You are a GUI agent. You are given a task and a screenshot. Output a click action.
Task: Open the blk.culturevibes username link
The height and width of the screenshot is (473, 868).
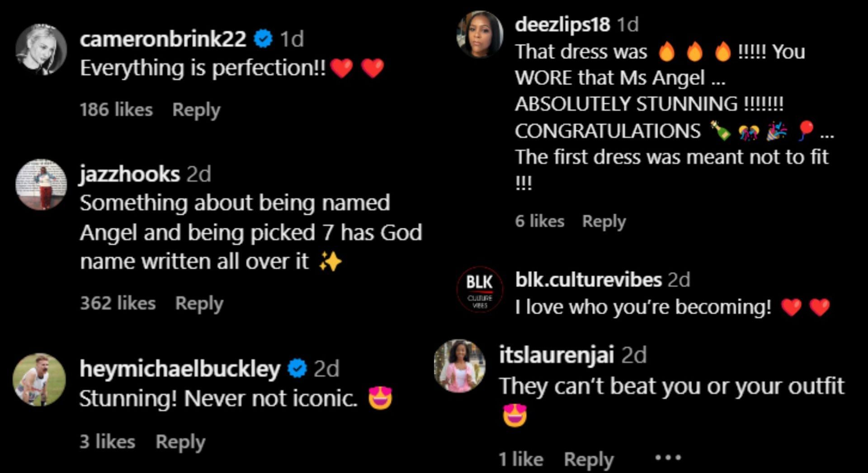click(588, 280)
